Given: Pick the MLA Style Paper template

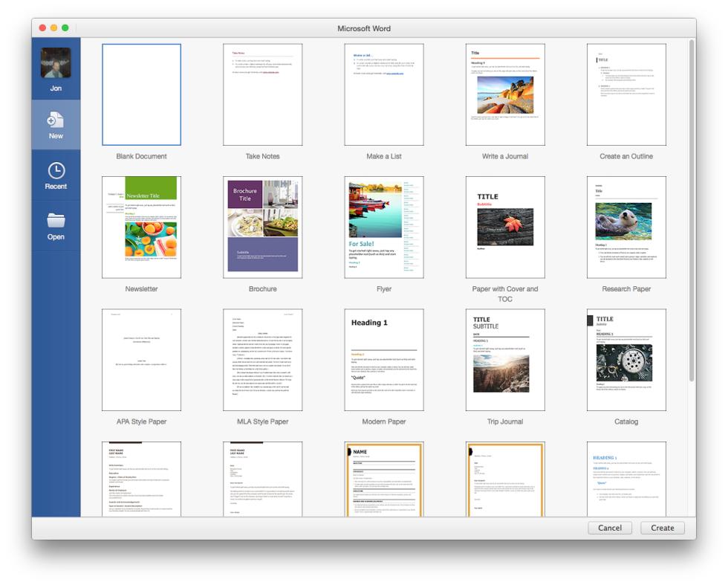Looking at the screenshot, I should 262,360.
